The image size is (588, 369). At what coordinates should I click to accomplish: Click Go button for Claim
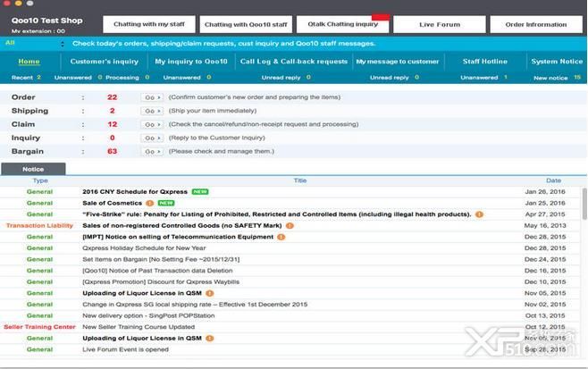tap(152, 124)
